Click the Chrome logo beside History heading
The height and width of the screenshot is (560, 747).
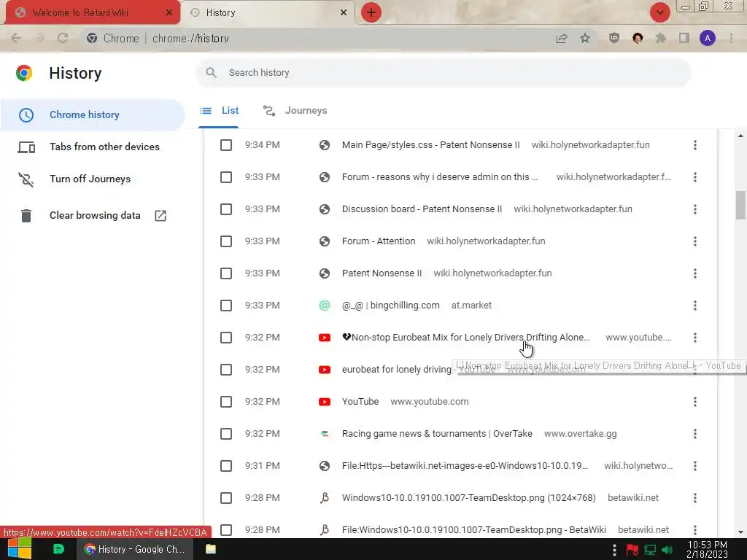[24, 73]
